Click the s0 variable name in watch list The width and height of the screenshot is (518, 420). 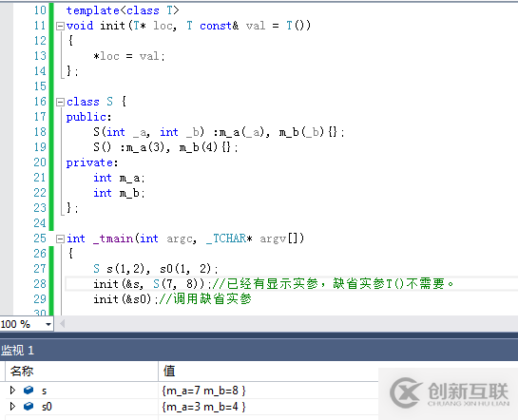click(x=47, y=407)
